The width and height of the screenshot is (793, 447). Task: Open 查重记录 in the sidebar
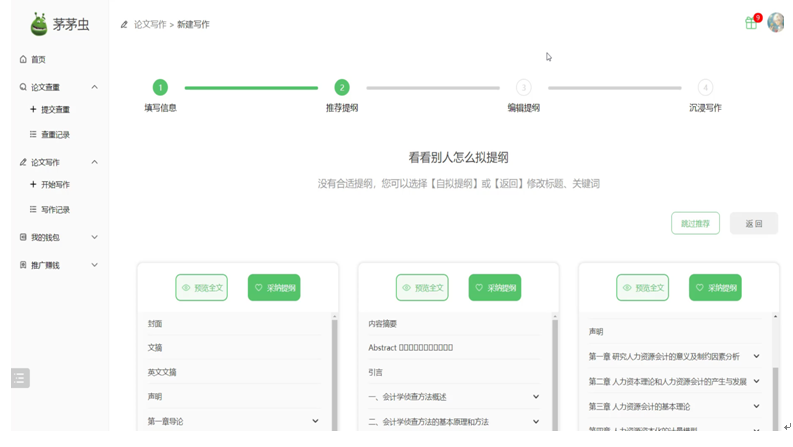[55, 135]
